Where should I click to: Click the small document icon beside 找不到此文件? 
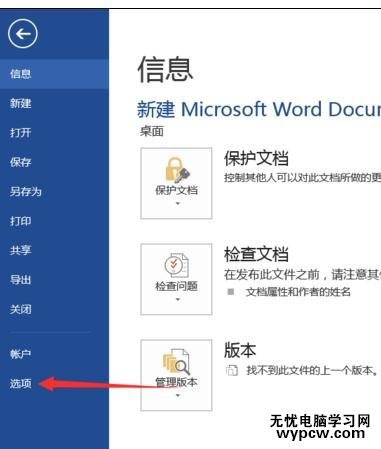coord(232,370)
